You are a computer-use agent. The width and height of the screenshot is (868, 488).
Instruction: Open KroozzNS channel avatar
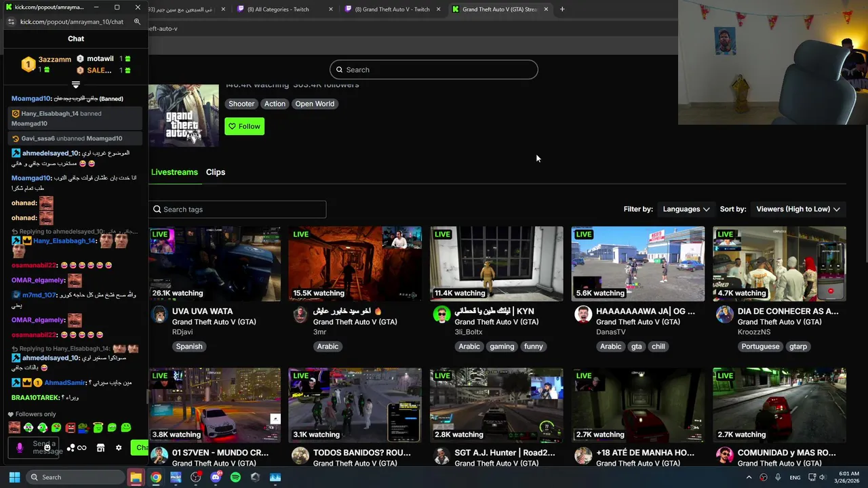pyautogui.click(x=724, y=314)
